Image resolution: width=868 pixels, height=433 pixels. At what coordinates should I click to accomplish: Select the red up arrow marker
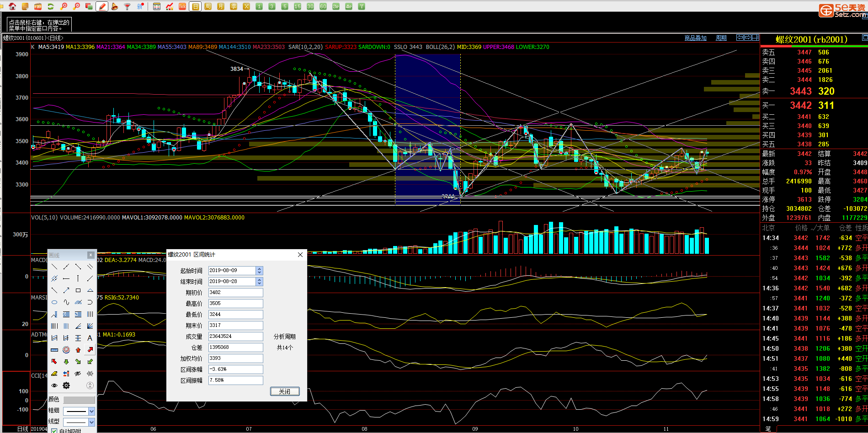click(x=78, y=350)
